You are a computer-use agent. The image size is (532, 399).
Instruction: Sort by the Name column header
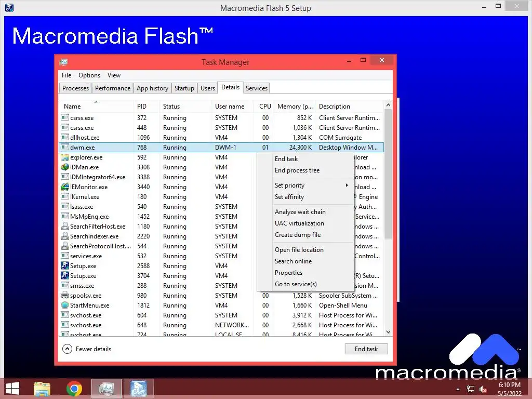96,106
